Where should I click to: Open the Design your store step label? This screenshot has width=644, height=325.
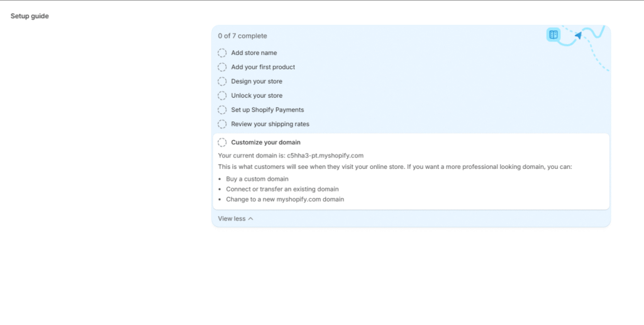tap(257, 81)
